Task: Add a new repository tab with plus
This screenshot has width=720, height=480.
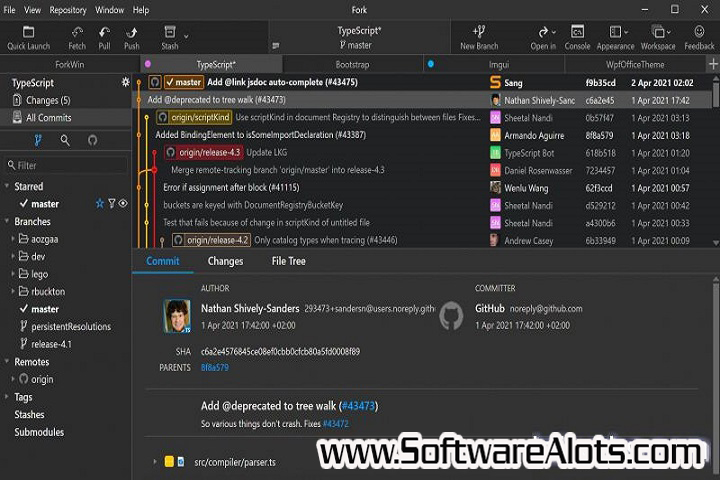Action: 713,64
